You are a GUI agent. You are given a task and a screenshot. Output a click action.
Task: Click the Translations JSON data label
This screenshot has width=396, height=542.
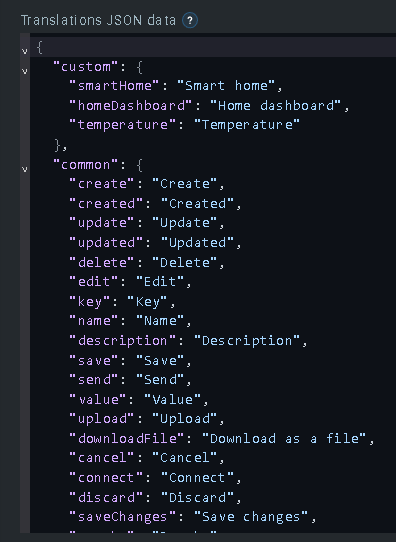[98, 20]
